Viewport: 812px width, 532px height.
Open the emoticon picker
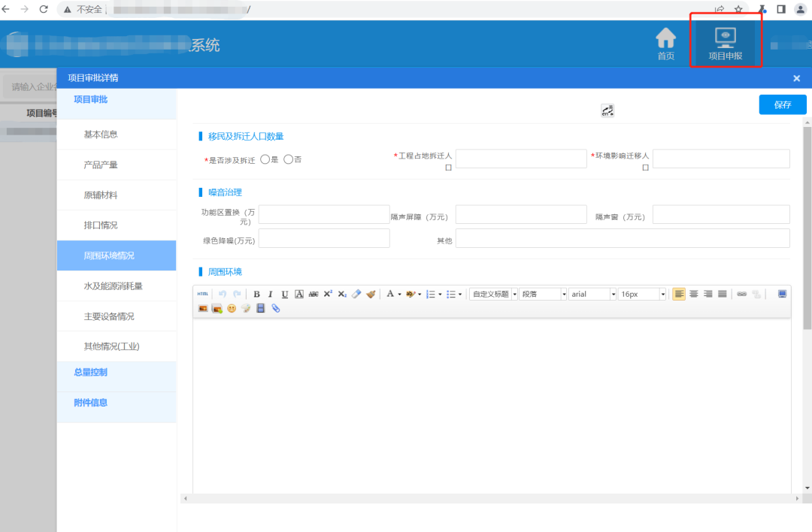232,308
